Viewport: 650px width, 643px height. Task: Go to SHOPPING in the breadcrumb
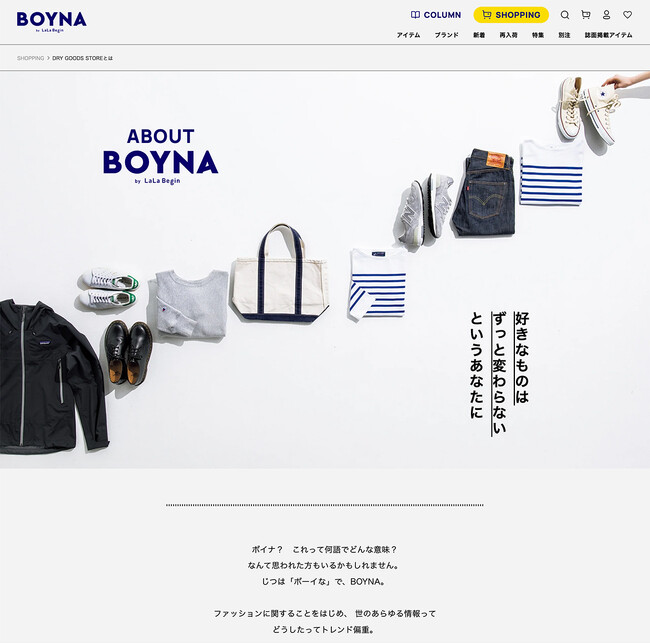coord(30,58)
